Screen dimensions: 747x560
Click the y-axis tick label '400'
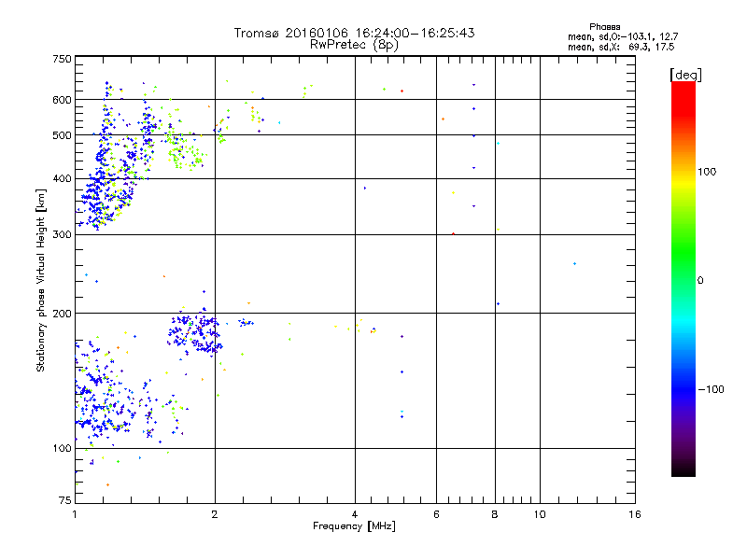point(62,178)
